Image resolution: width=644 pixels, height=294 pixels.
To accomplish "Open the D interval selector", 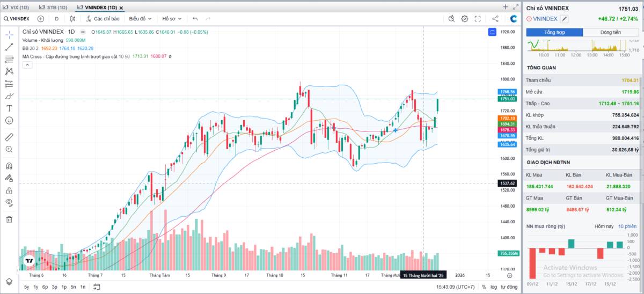I will point(57,19).
